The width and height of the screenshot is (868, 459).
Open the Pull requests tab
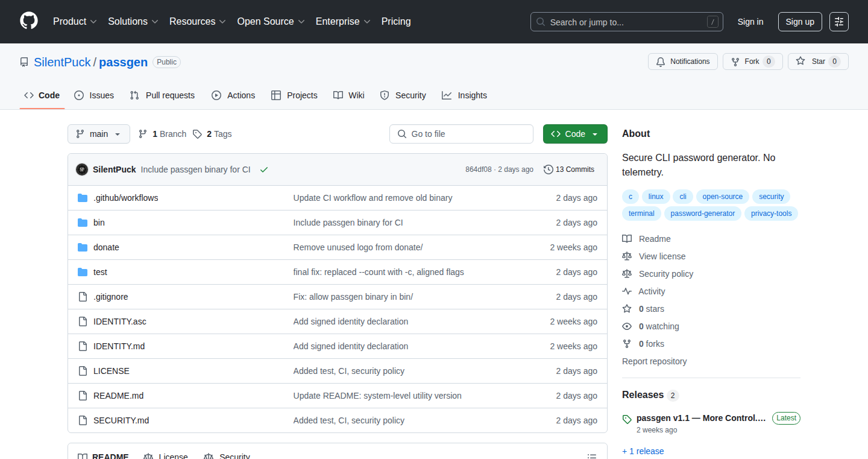click(162, 95)
